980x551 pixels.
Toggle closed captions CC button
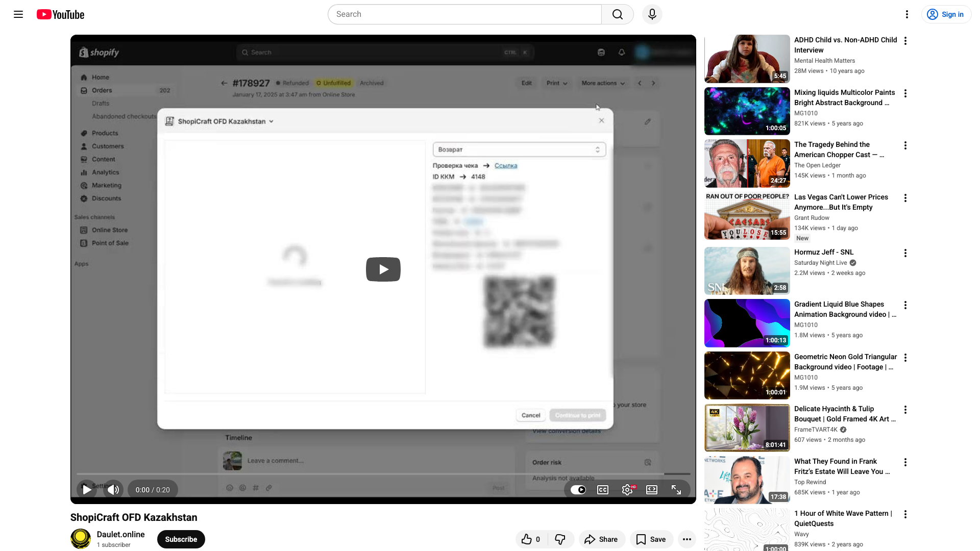tap(603, 490)
